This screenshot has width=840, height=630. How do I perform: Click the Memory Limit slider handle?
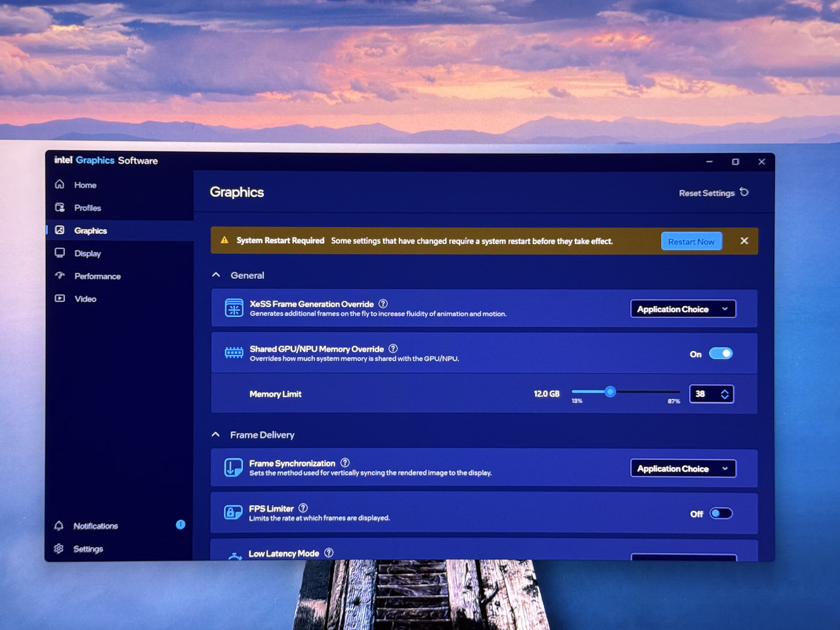click(x=610, y=392)
